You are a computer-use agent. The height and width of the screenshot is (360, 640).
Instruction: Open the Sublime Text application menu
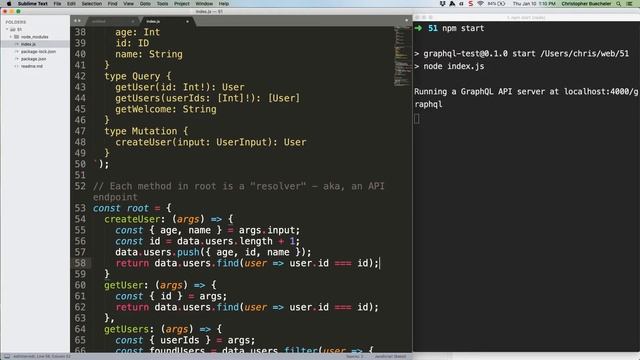click(x=33, y=4)
